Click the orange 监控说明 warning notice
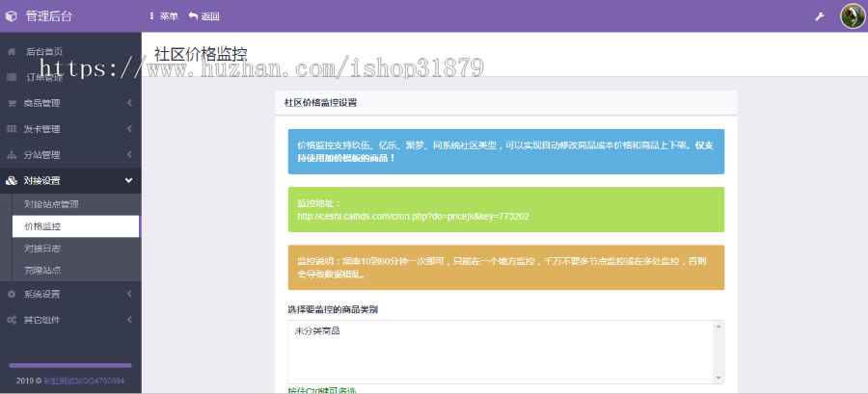 pyautogui.click(x=506, y=268)
